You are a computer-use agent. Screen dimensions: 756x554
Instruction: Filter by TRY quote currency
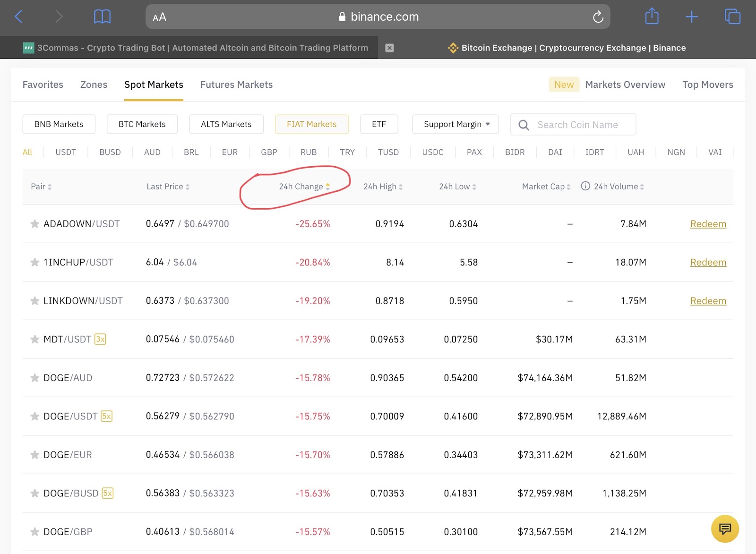pos(347,152)
